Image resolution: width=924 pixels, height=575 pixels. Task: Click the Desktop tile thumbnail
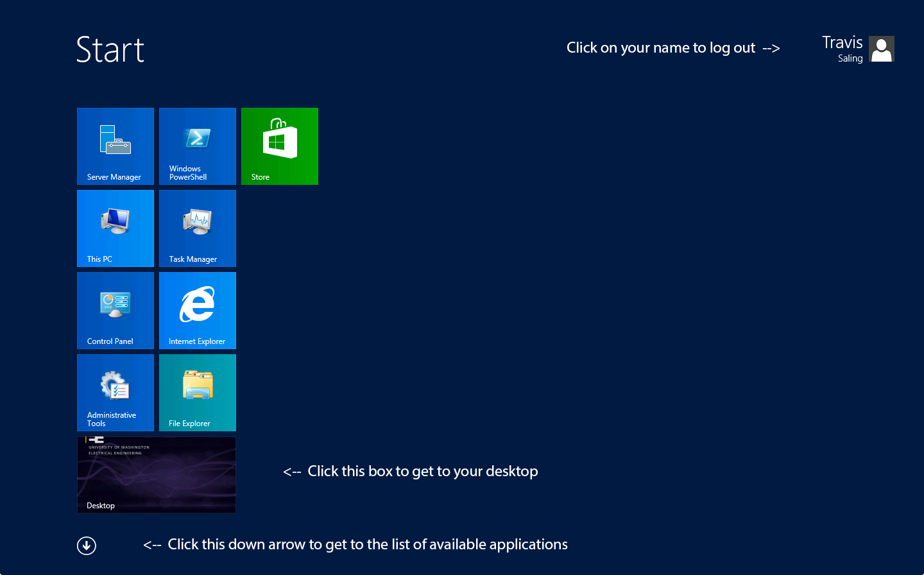pos(157,475)
